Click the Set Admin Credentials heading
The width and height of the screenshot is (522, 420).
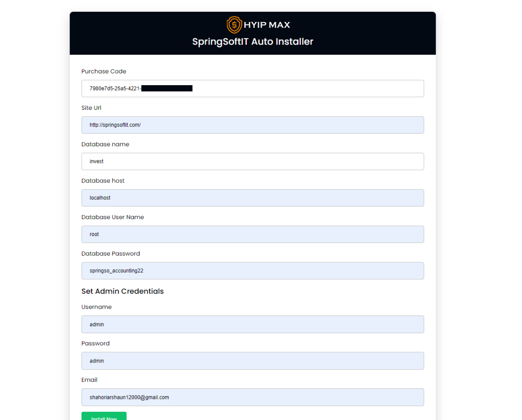pyautogui.click(x=123, y=291)
